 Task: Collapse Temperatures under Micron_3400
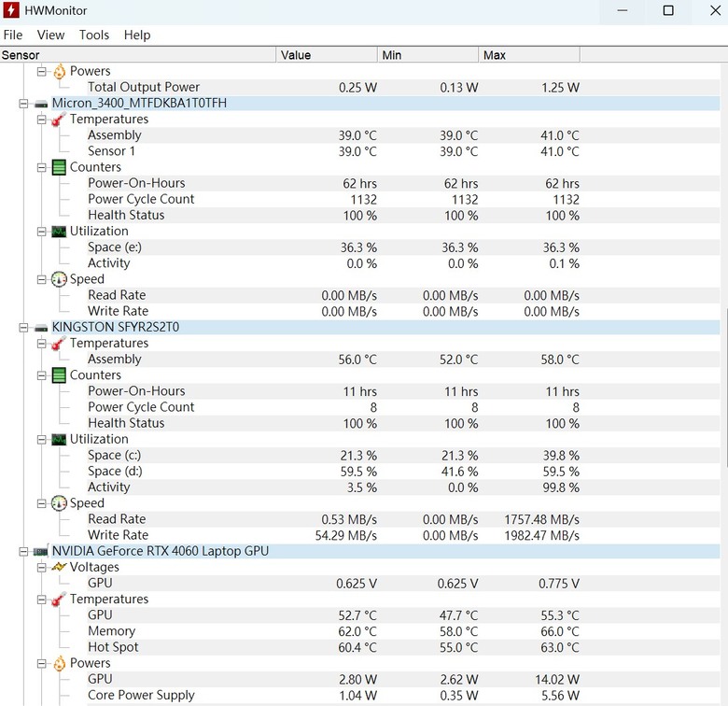(42, 120)
